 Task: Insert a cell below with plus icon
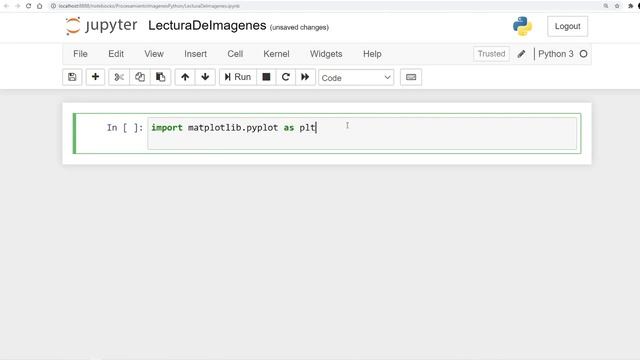tap(95, 77)
